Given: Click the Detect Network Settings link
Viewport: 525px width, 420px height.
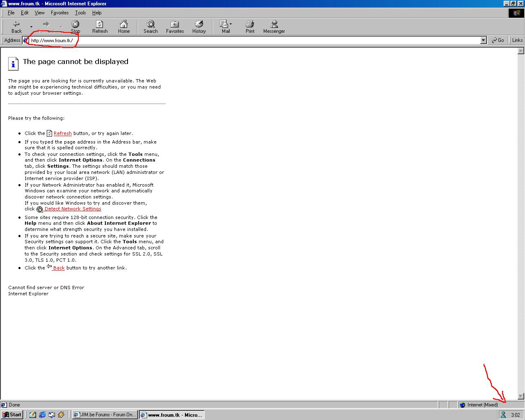Looking at the screenshot, I should coord(73,209).
